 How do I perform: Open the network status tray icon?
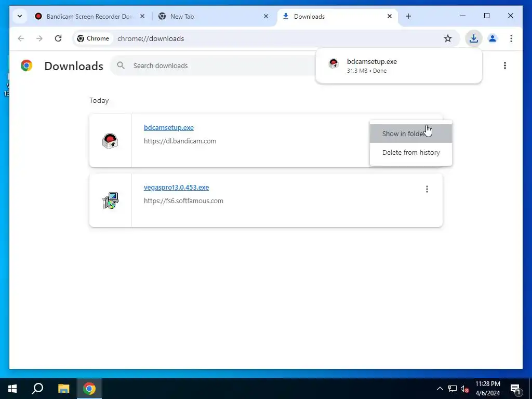[453, 389]
